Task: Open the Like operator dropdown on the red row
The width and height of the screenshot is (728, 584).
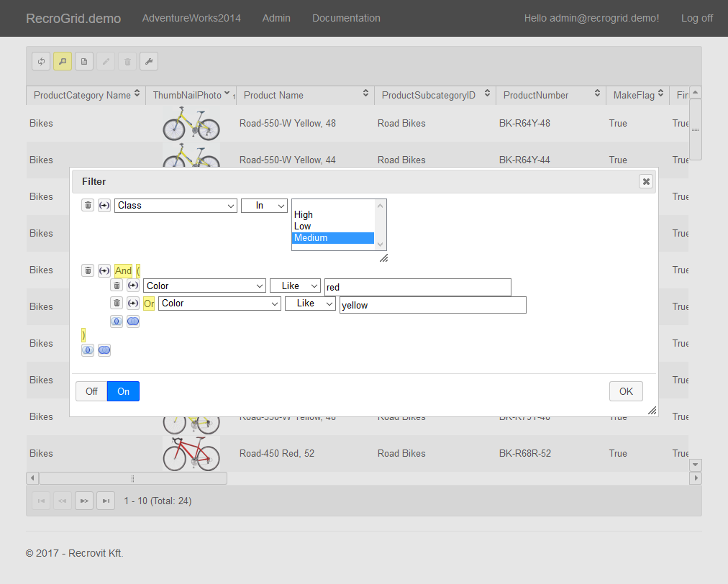Action: [295, 286]
